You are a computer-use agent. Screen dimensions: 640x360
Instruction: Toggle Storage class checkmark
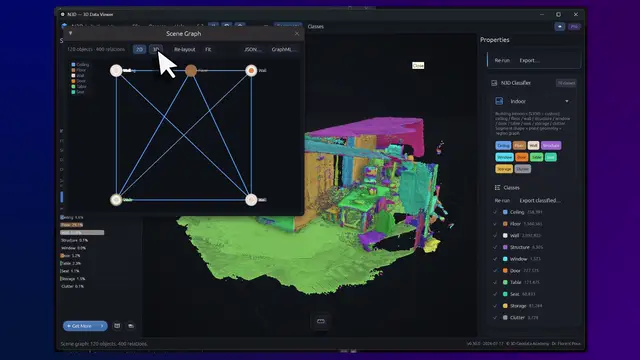(495, 305)
